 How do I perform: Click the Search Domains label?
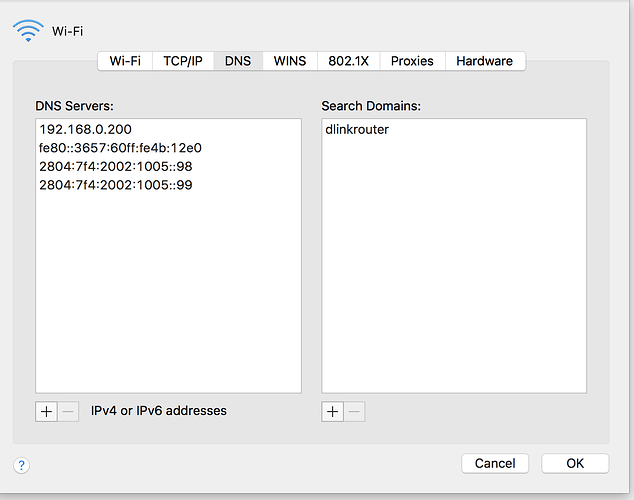(x=371, y=106)
